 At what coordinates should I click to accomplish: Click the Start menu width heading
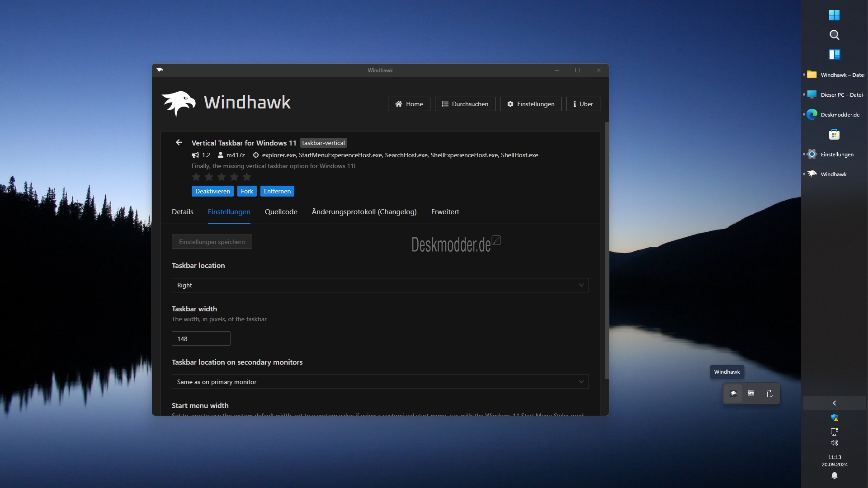coord(200,405)
